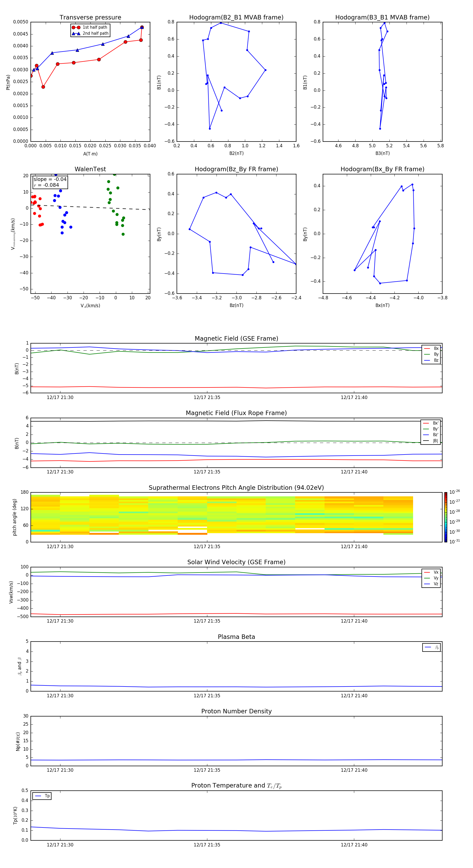Click the 'r = -0.084' annotation

pyautogui.click(x=46, y=185)
